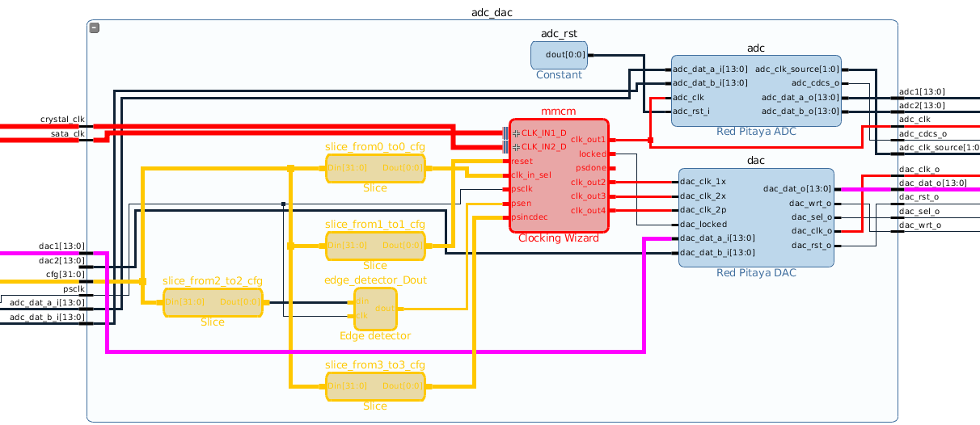The image size is (980, 425).
Task: Click the dac_dat_b_i[13:0] pin on dac block
Action: (x=717, y=252)
